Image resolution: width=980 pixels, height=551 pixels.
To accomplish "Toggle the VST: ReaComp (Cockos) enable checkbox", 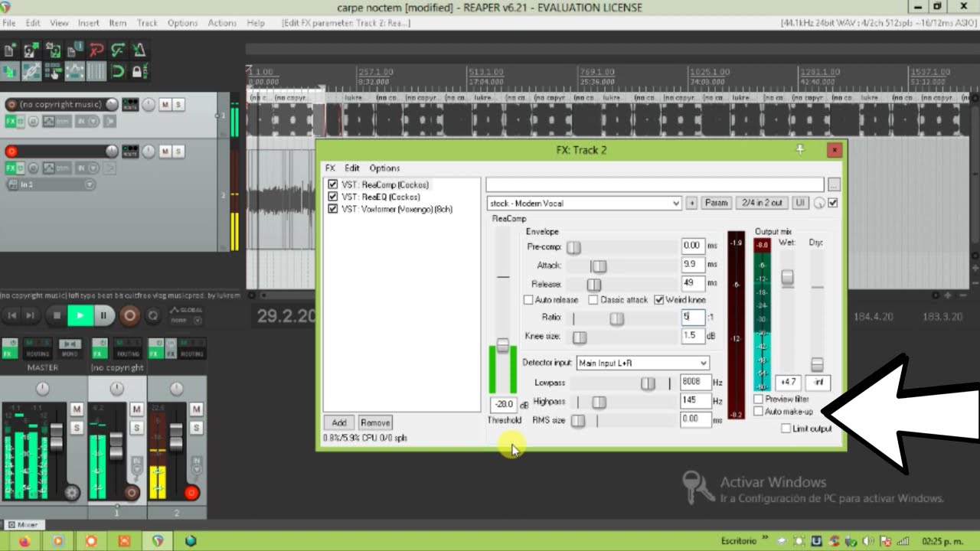I will pyautogui.click(x=332, y=184).
